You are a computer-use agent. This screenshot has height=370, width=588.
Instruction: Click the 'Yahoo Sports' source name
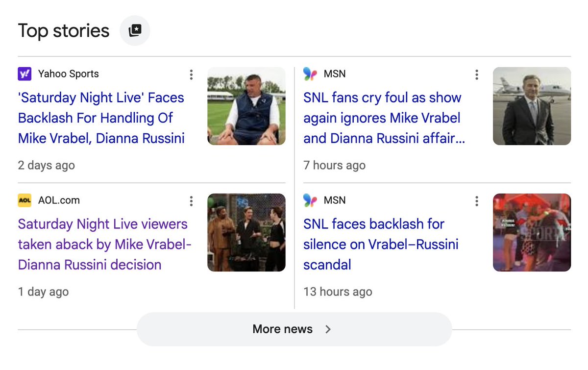[69, 74]
